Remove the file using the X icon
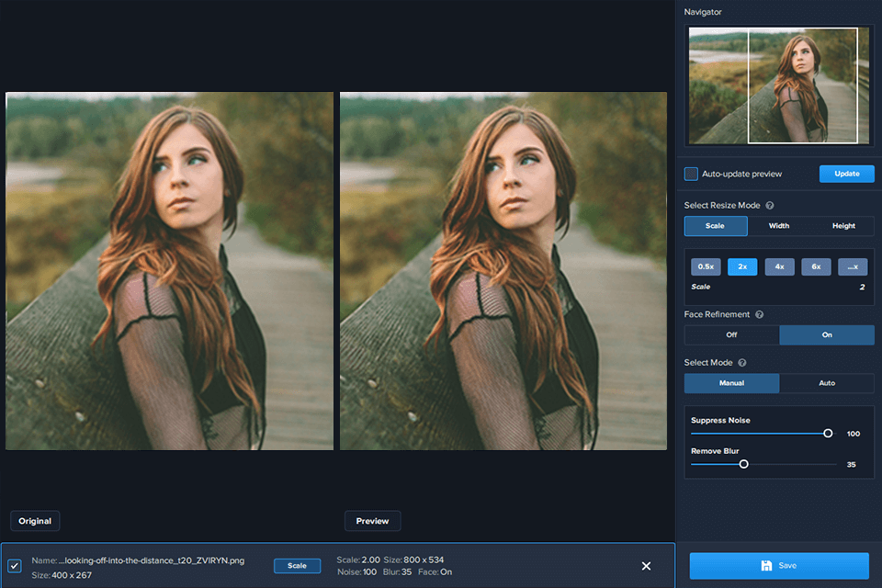 (646, 566)
